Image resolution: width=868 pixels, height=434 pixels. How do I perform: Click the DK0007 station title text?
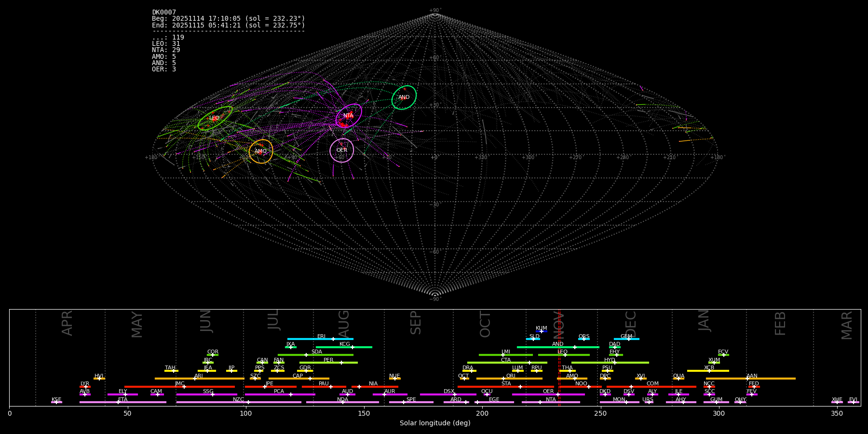[x=164, y=13]
